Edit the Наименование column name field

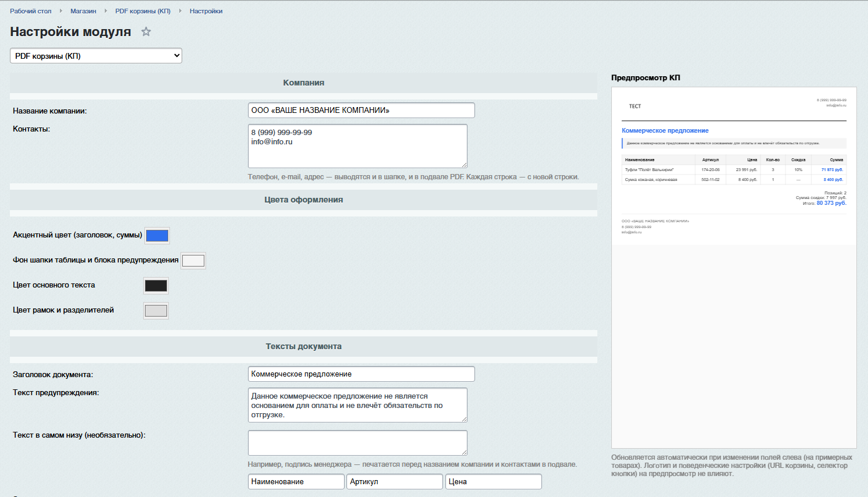point(296,481)
